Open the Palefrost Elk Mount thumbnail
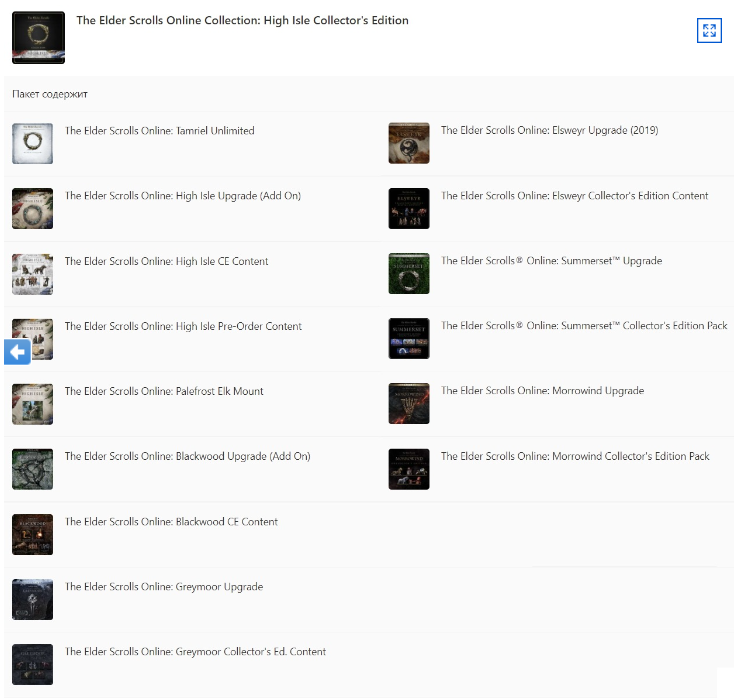Screen dimensions: 743x699 [32, 404]
